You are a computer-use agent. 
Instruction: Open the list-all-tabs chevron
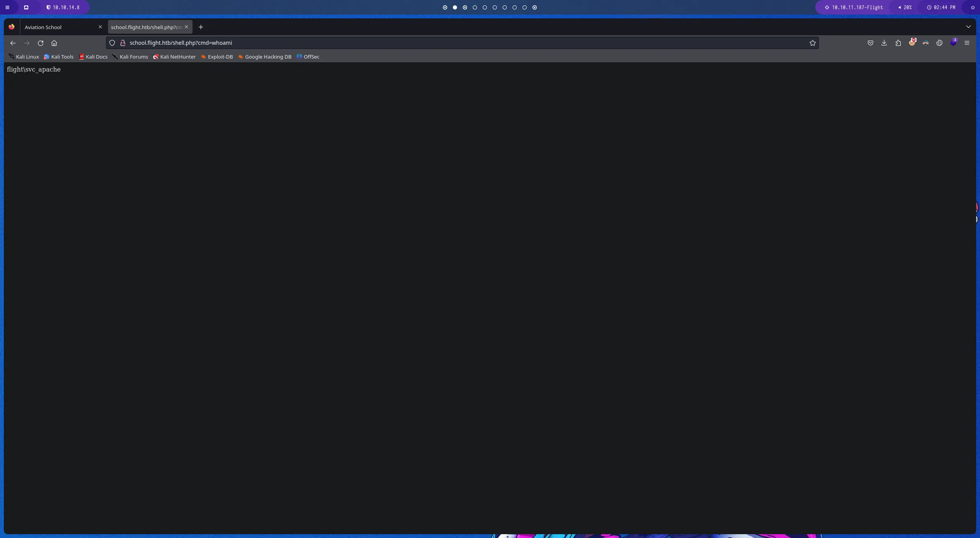pos(969,27)
